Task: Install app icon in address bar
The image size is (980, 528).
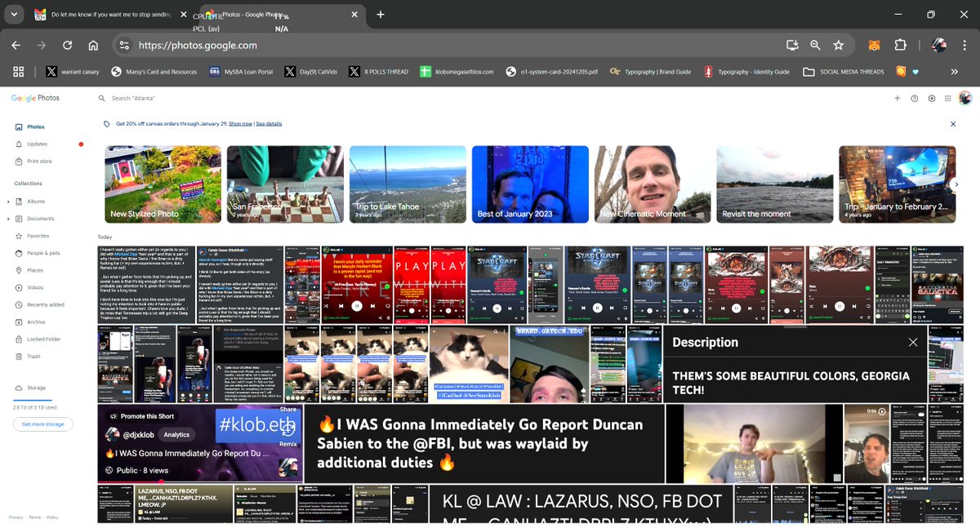Action: click(x=791, y=46)
